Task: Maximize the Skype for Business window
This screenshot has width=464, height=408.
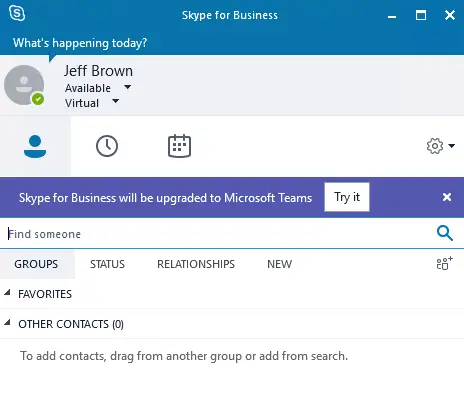Action: (x=421, y=15)
